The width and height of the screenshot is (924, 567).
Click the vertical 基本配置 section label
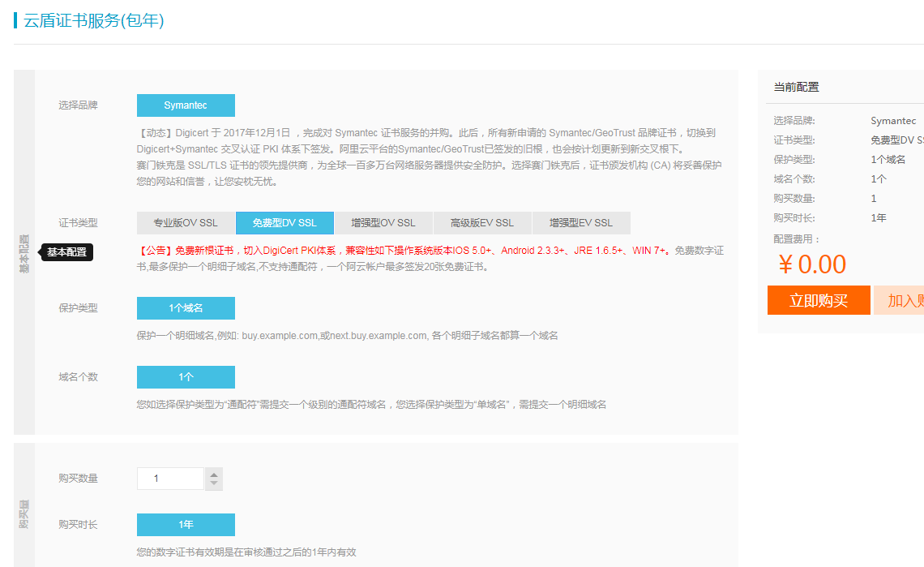pyautogui.click(x=24, y=253)
